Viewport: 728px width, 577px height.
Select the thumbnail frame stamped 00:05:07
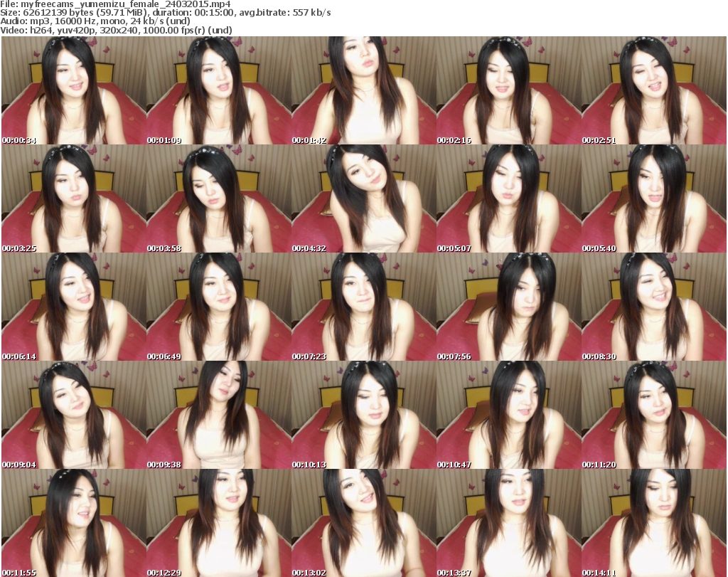(509, 198)
